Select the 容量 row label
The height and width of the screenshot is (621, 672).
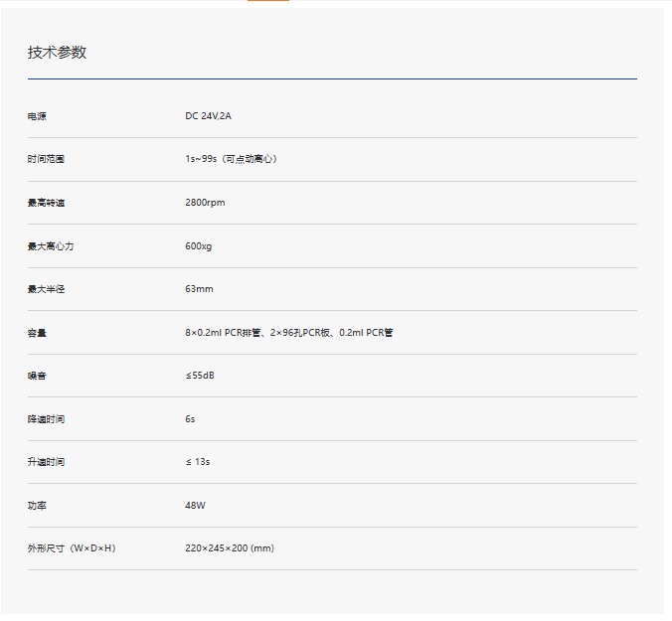pyautogui.click(x=37, y=333)
